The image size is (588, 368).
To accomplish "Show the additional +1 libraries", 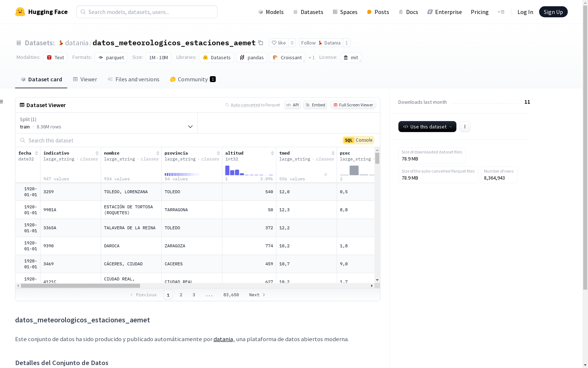I will [312, 57].
